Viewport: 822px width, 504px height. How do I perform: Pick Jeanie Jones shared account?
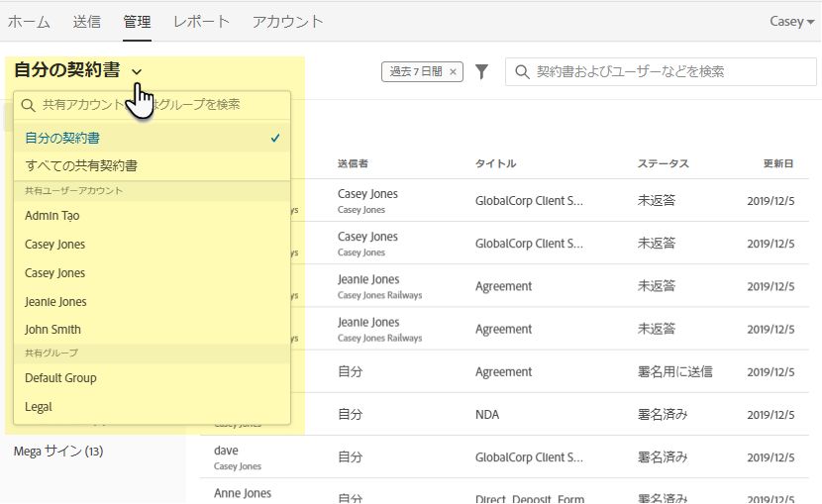pos(153,302)
